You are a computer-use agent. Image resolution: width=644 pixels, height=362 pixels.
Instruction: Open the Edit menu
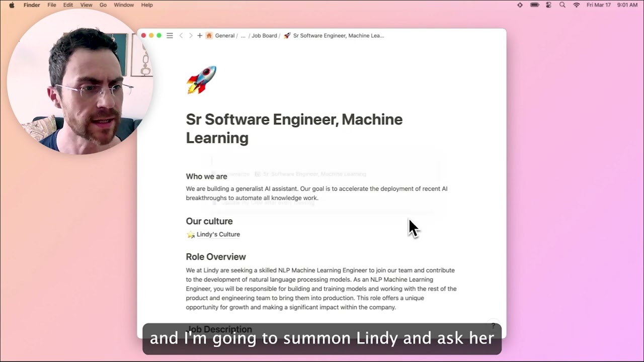click(68, 5)
